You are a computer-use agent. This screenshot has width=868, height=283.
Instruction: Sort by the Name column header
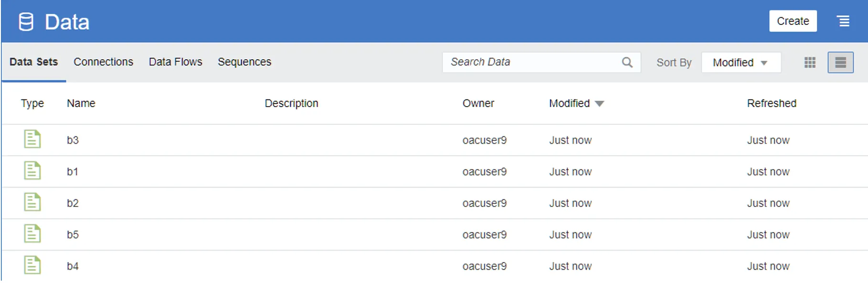coord(81,103)
